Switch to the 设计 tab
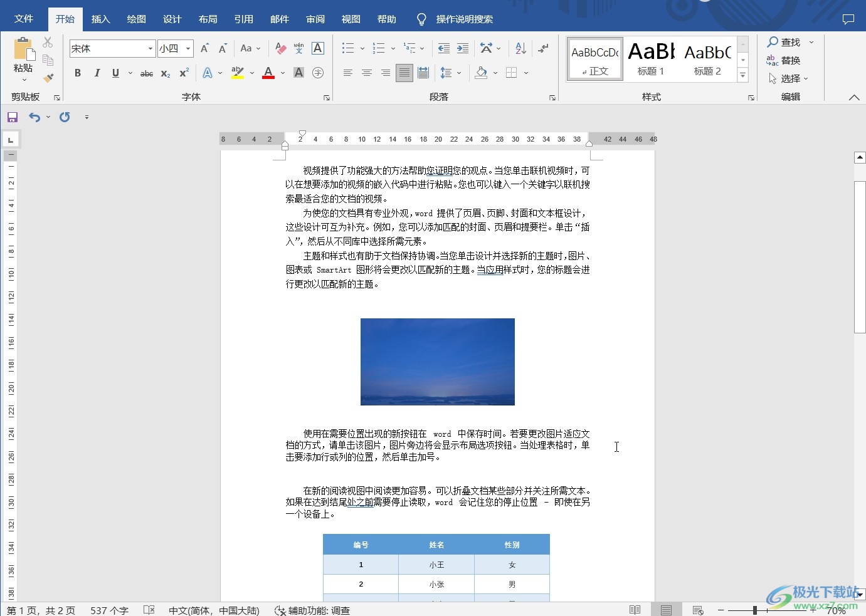 coord(172,19)
